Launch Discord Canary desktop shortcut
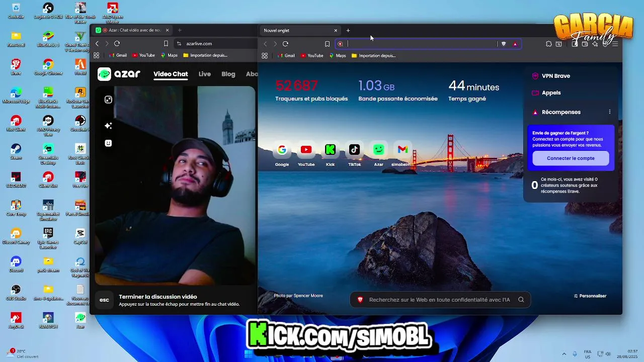Image resolution: width=644 pixels, height=362 pixels. [x=16, y=236]
